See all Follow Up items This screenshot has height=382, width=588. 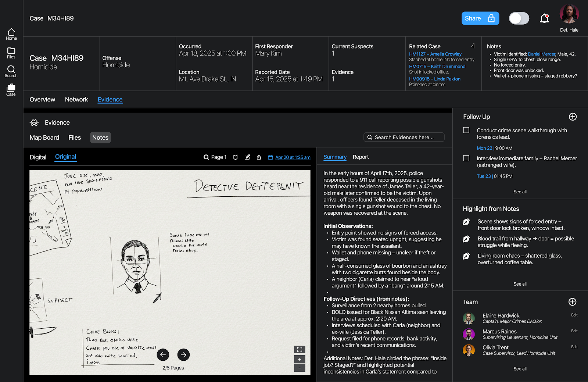(x=520, y=192)
